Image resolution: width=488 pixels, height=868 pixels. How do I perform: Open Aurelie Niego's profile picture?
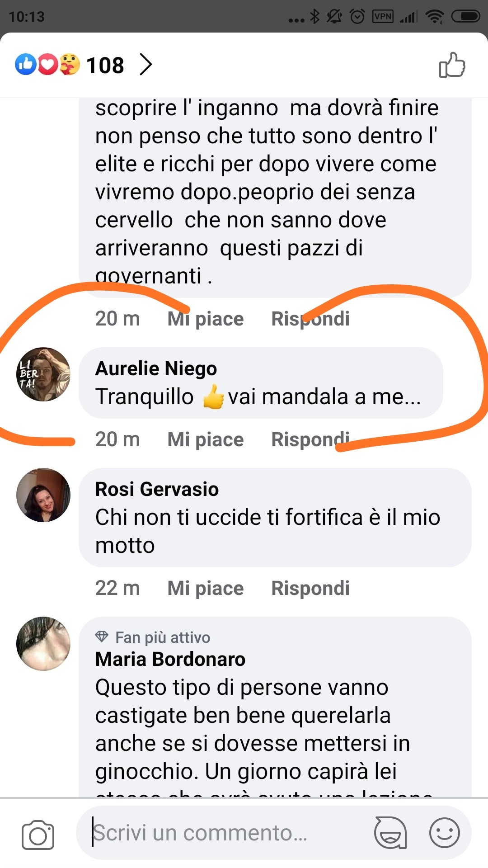[x=43, y=374]
